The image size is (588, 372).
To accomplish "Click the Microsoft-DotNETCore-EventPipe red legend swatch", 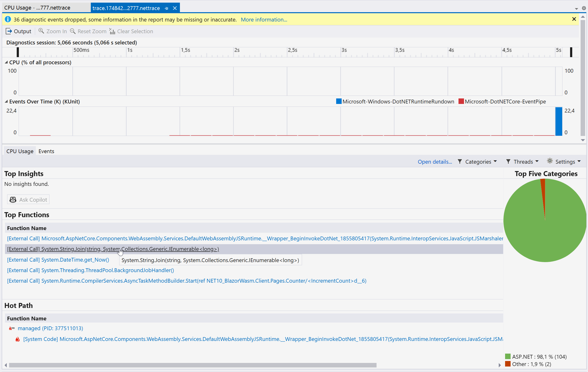I will tap(461, 101).
